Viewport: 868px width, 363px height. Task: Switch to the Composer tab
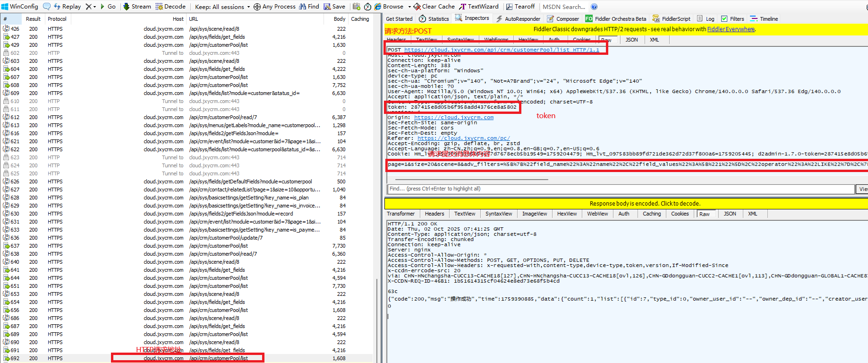coord(563,19)
